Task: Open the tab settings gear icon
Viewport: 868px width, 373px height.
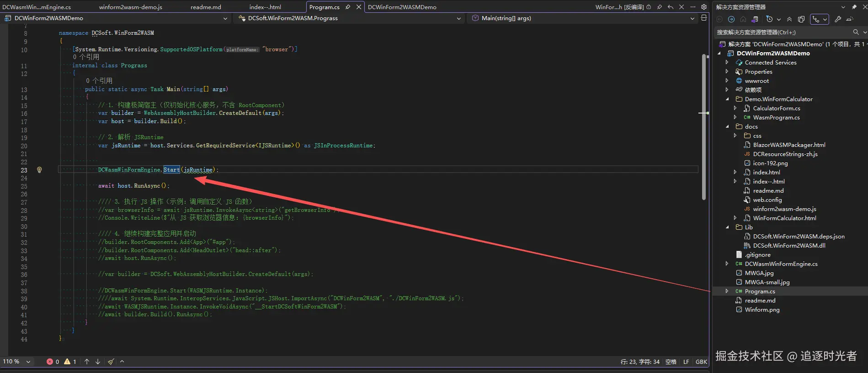Action: click(x=704, y=7)
